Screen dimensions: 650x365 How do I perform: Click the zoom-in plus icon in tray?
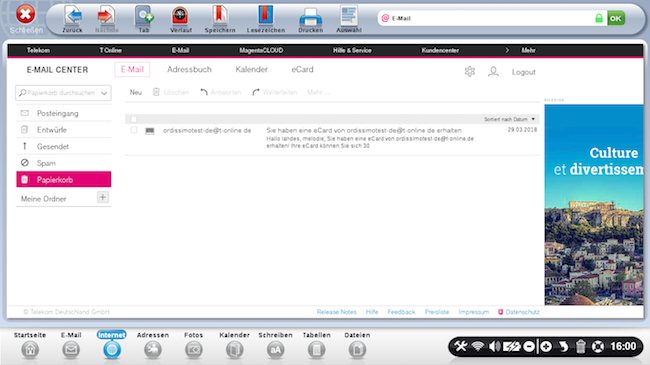tap(546, 346)
